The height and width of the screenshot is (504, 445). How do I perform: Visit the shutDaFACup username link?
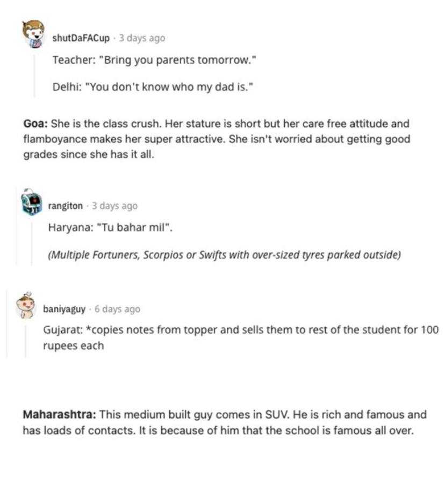point(81,38)
